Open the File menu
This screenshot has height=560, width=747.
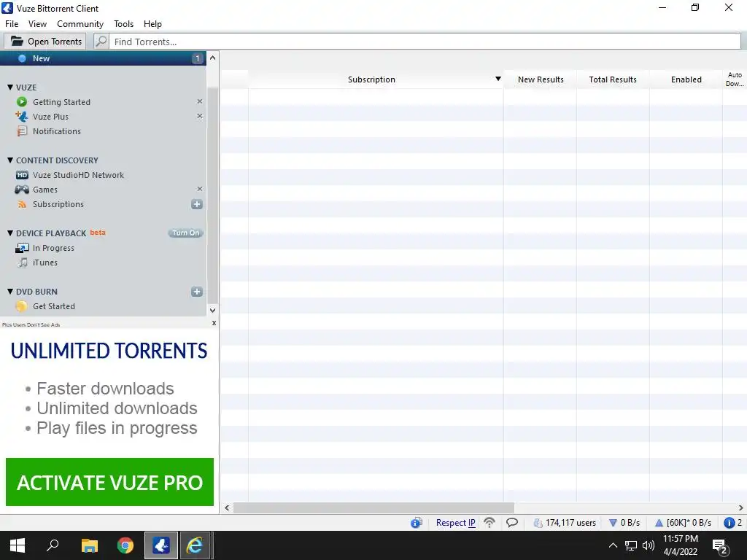coord(12,24)
